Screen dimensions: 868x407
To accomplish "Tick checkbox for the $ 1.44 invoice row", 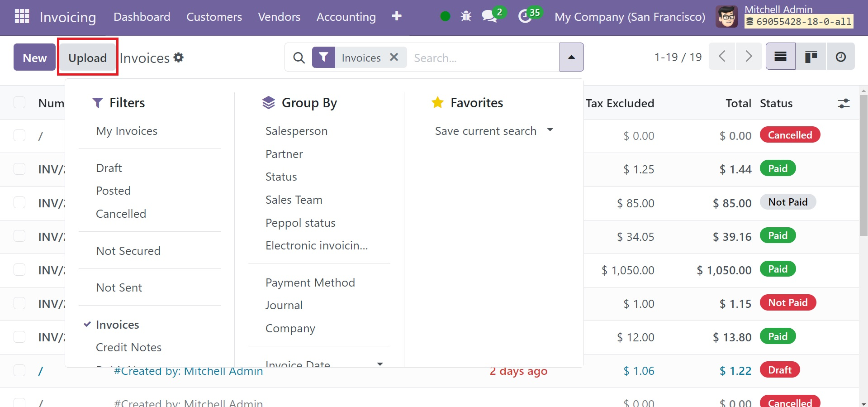I will pos(19,169).
